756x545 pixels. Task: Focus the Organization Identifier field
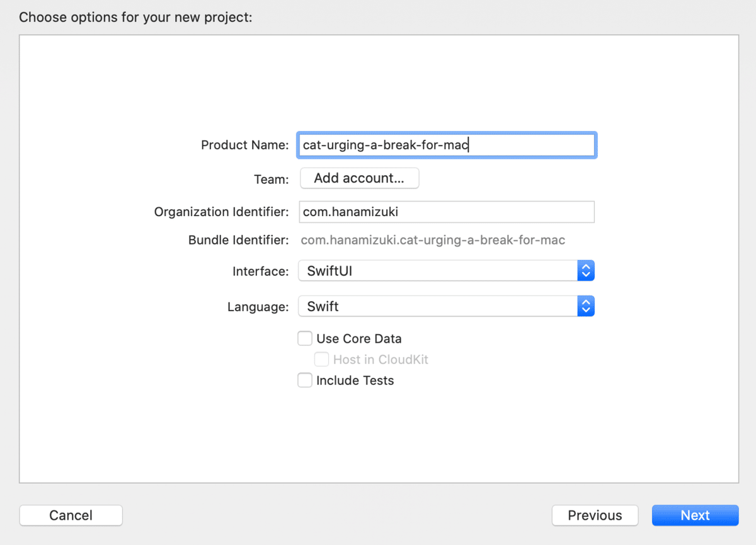tap(447, 212)
